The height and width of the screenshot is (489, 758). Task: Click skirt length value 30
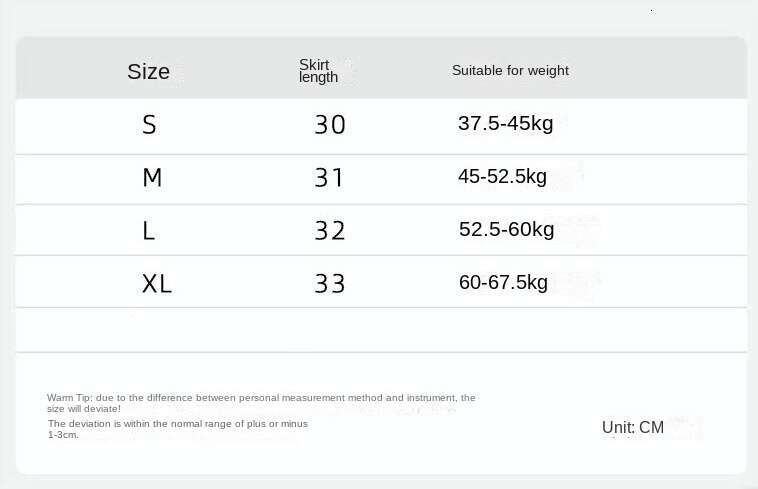coord(330,125)
